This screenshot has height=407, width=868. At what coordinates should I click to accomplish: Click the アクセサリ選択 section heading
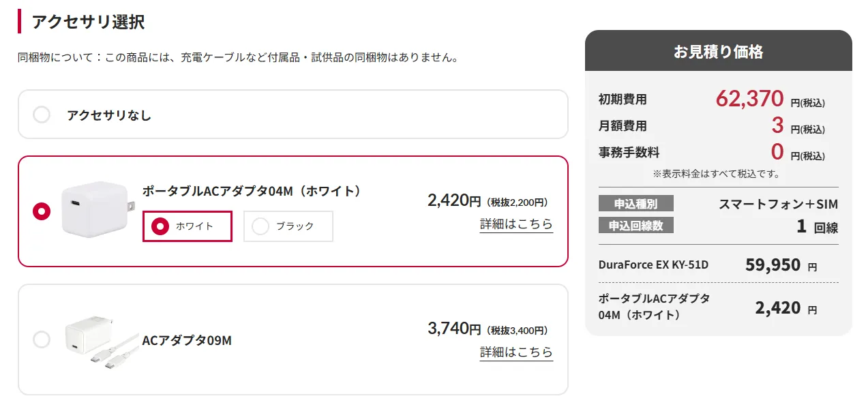click(88, 21)
